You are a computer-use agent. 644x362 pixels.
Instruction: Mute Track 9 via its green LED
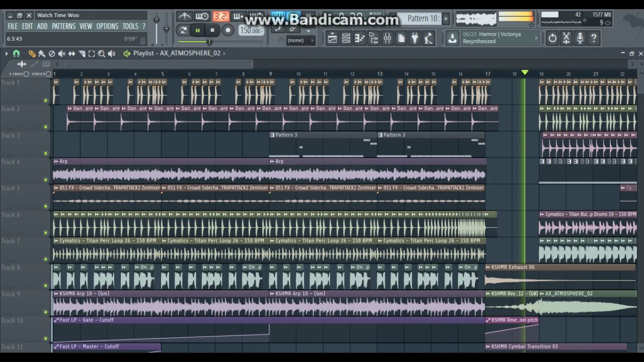tap(46, 312)
